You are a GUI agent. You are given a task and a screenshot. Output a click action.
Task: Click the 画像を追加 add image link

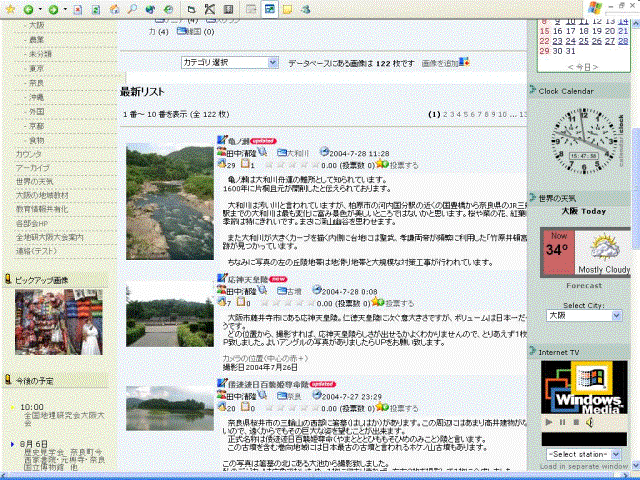coord(440,63)
